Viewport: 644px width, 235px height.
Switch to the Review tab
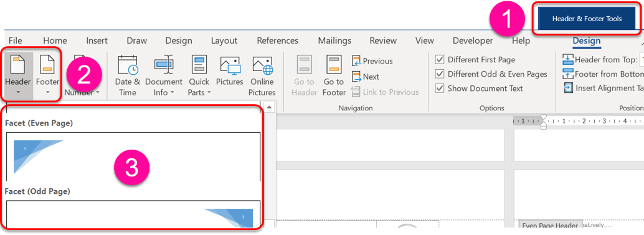(x=383, y=41)
